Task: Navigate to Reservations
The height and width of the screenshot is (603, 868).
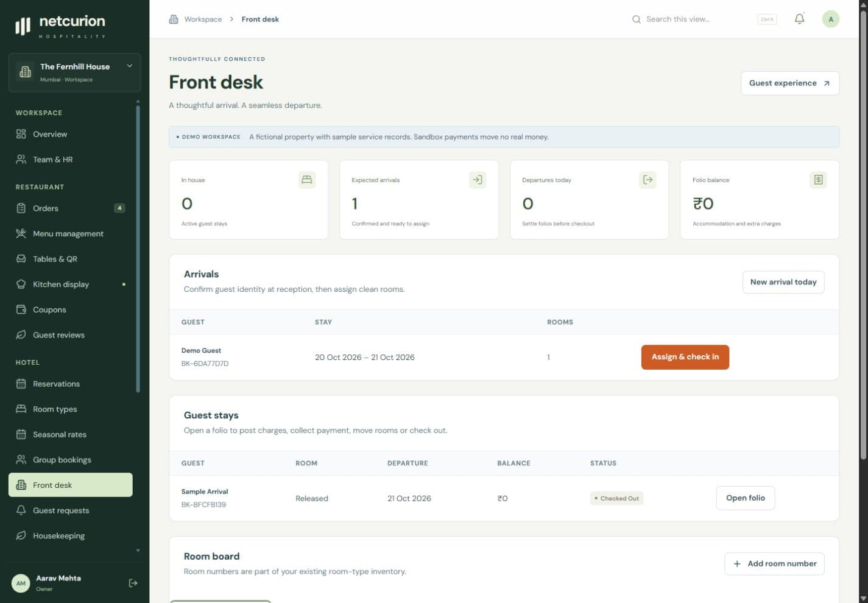Action: pyautogui.click(x=71, y=384)
